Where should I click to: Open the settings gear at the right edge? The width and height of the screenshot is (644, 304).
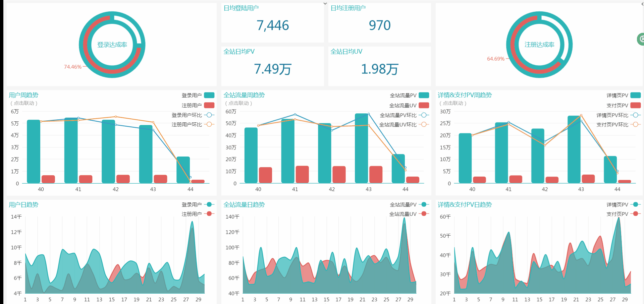pos(641,39)
